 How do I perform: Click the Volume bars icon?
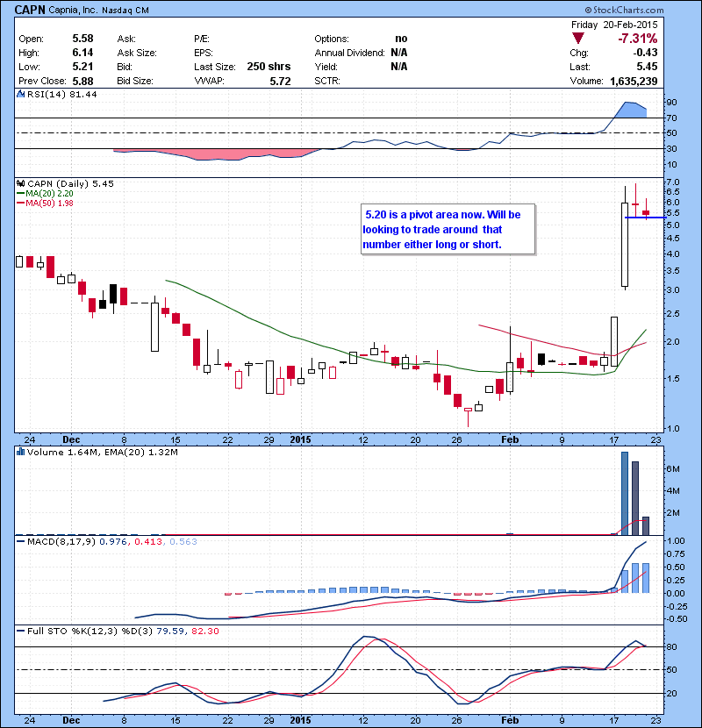pyautogui.click(x=20, y=452)
